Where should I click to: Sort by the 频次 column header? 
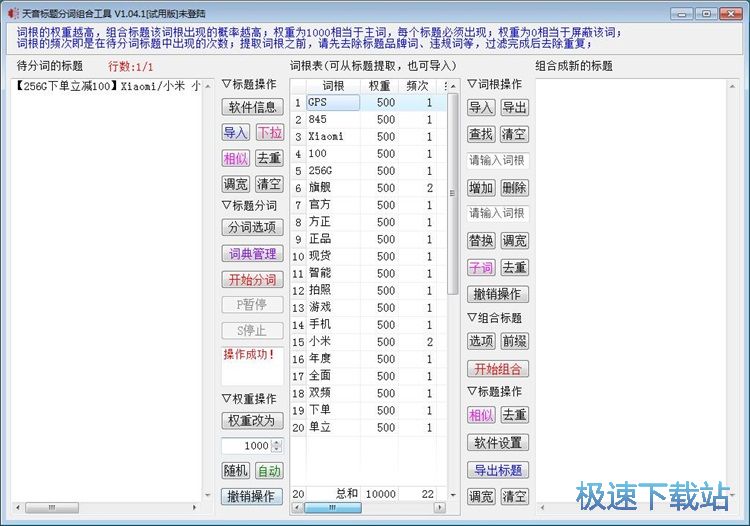[417, 86]
